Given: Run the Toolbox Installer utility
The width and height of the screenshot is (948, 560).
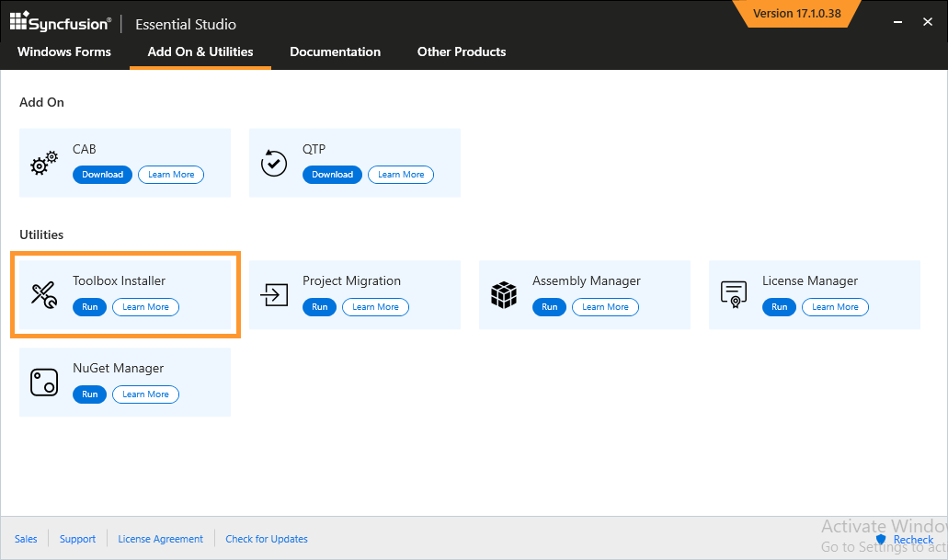Looking at the screenshot, I should pos(89,307).
